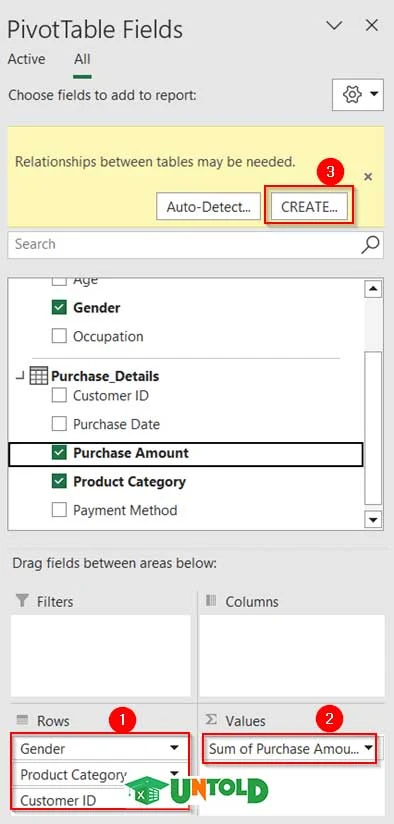
Task: Click the Rows area icon
Action: 22,720
